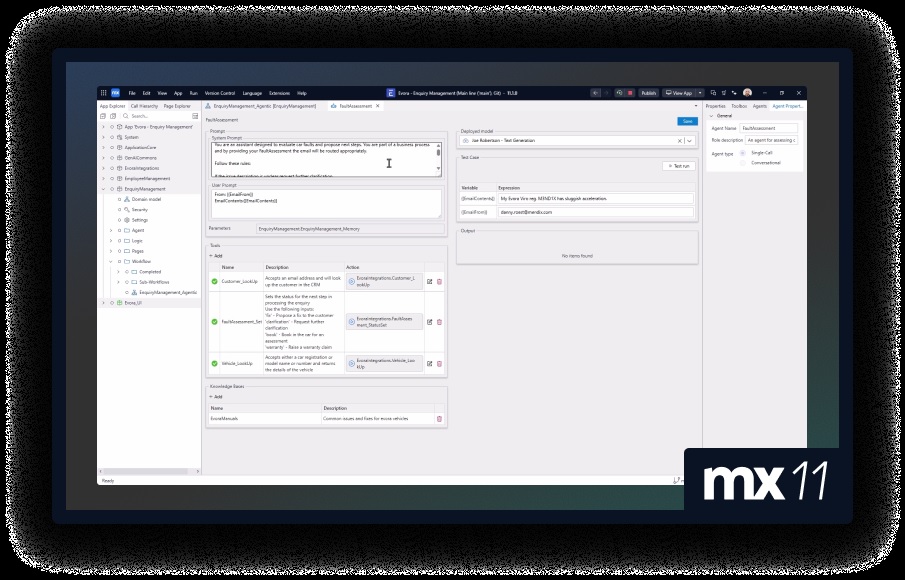Collapse the EnquiryManagement module in the tree
905x580 pixels.
click(103, 188)
